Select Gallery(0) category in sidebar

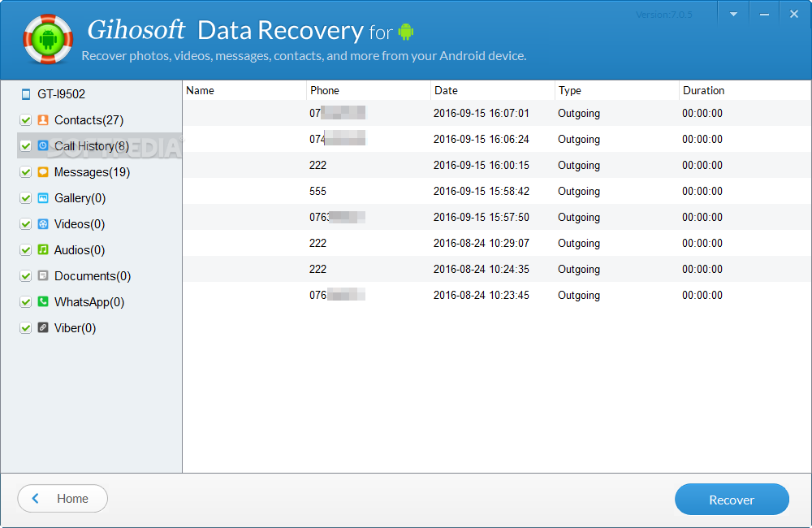(x=80, y=198)
